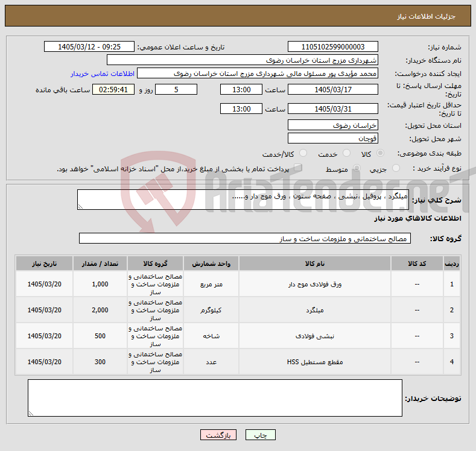Click the response deadline date 1405/03/17
476x451 pixels.
[x=332, y=89]
